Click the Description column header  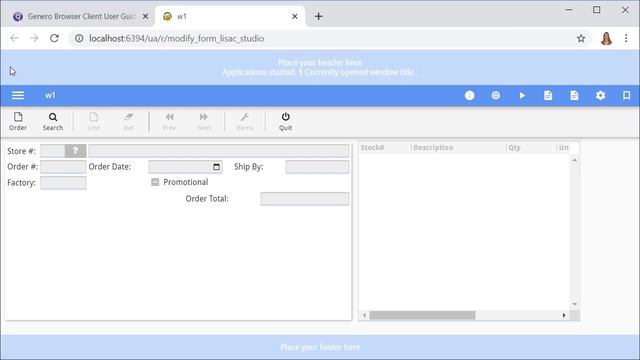point(433,147)
